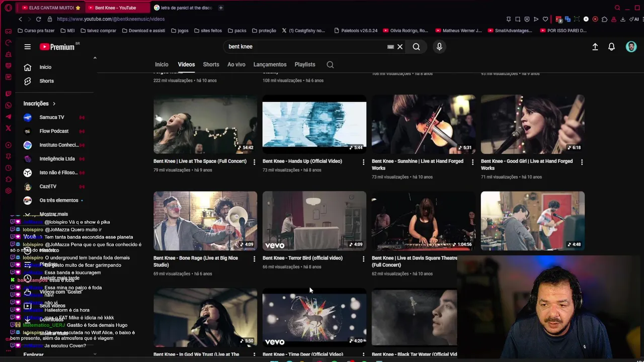Viewport: 644px width, 362px height.
Task: Open the jogos bookmarks folder
Action: [x=180, y=31]
